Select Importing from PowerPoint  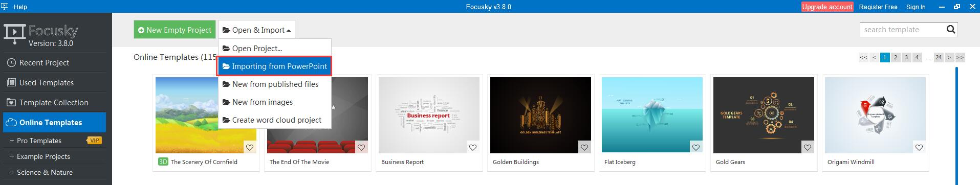click(x=275, y=66)
